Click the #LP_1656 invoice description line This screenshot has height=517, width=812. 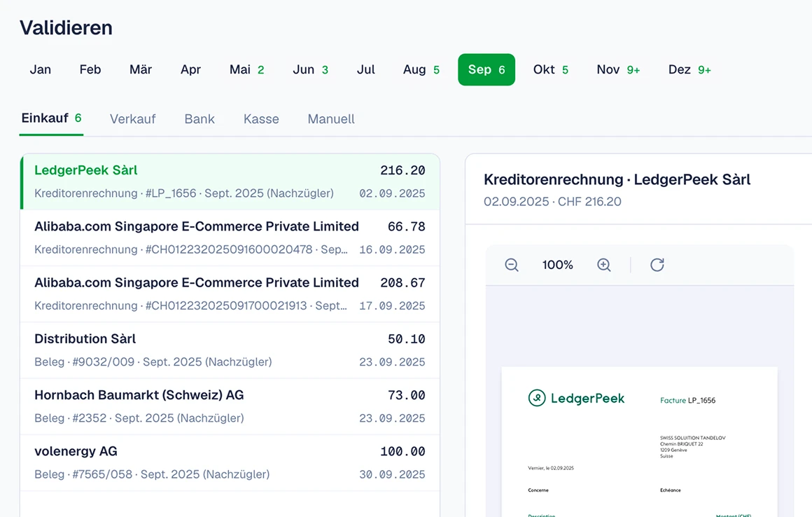click(x=184, y=193)
